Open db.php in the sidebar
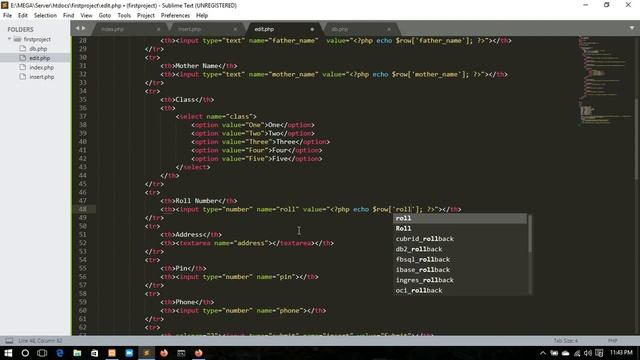Screen dimensions: 640x360 pos(38,49)
